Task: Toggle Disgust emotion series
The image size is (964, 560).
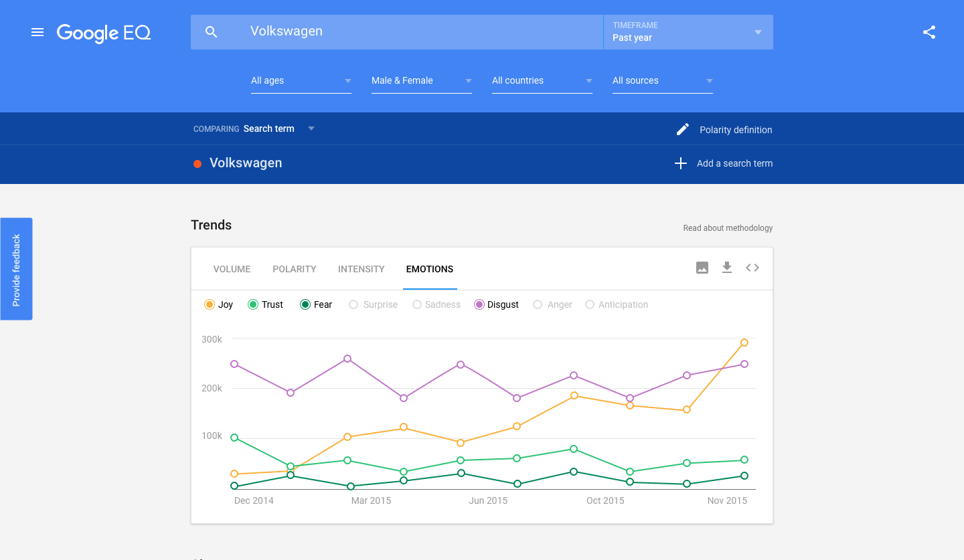Action: pyautogui.click(x=496, y=304)
